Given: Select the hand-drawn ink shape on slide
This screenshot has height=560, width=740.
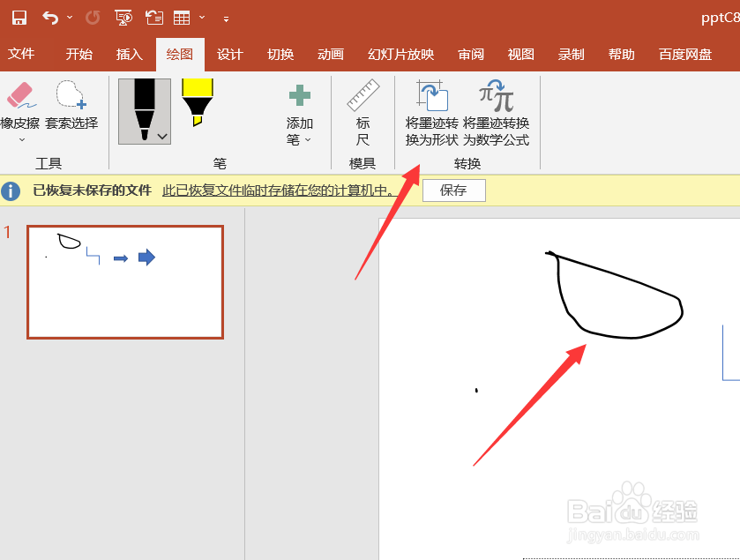Looking at the screenshot, I should pyautogui.click(x=614, y=295).
